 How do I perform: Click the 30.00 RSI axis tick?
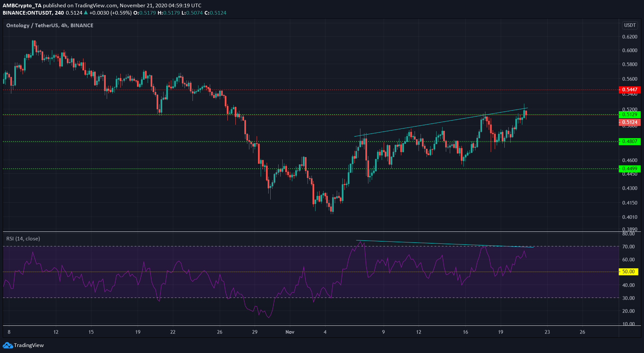[x=628, y=298]
